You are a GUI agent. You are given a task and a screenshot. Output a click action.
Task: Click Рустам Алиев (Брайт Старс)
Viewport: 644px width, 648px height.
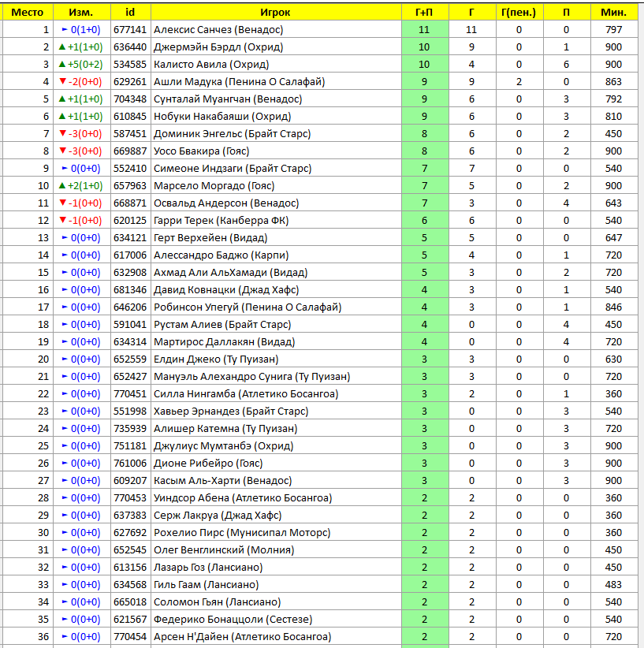pos(276,325)
